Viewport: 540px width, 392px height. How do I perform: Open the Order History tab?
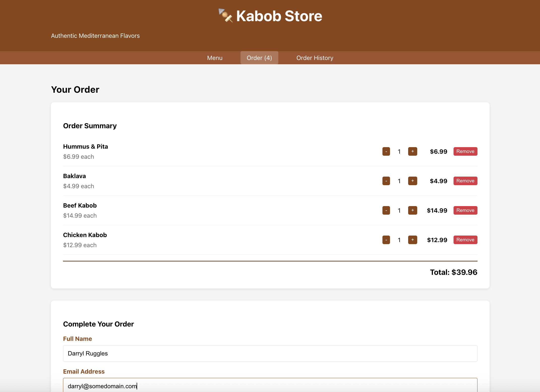(x=315, y=58)
